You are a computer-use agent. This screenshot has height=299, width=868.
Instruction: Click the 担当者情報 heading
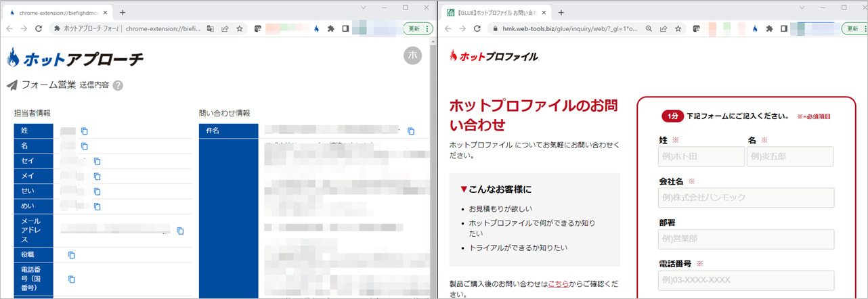(32, 113)
